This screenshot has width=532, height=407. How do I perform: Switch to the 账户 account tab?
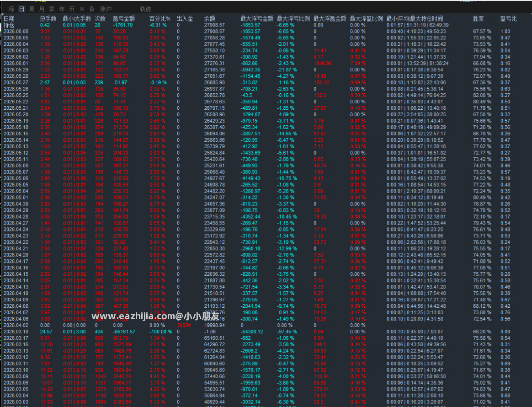[106, 9]
